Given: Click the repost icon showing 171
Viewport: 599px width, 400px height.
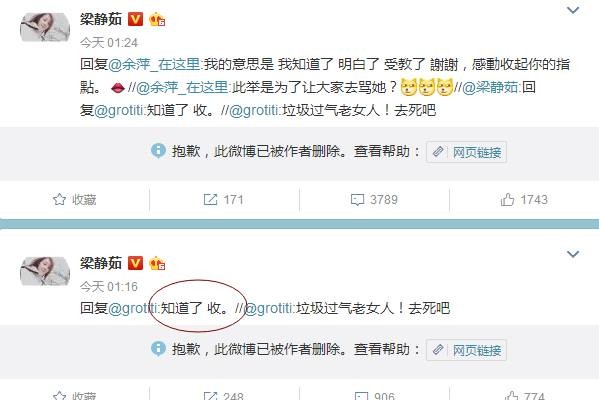Looking at the screenshot, I should pos(210,199).
